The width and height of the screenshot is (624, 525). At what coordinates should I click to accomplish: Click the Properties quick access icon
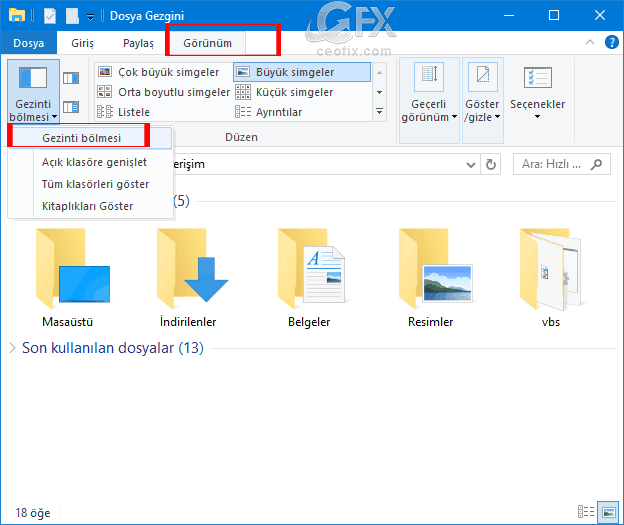point(50,16)
